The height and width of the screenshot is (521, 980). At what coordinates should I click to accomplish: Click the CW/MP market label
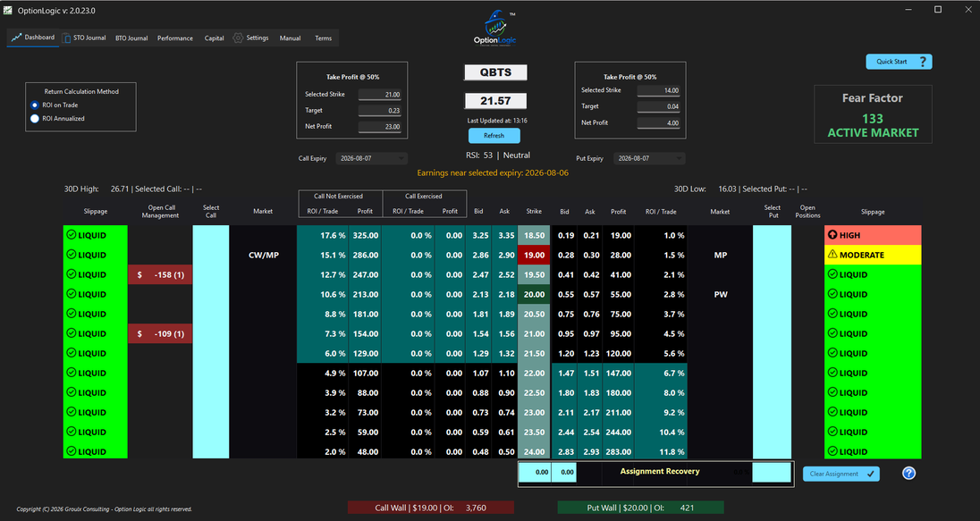coord(264,255)
